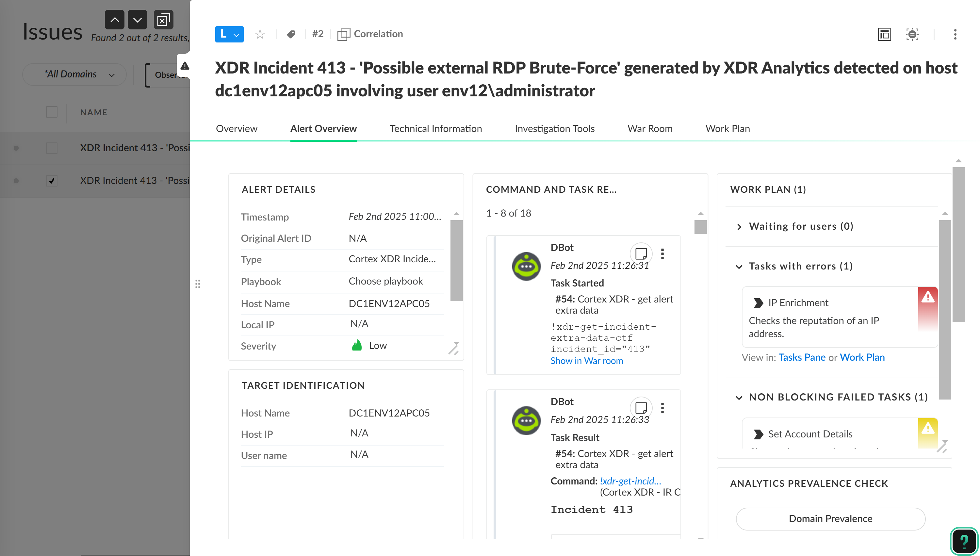Open the Tasks Pane link

pos(802,357)
